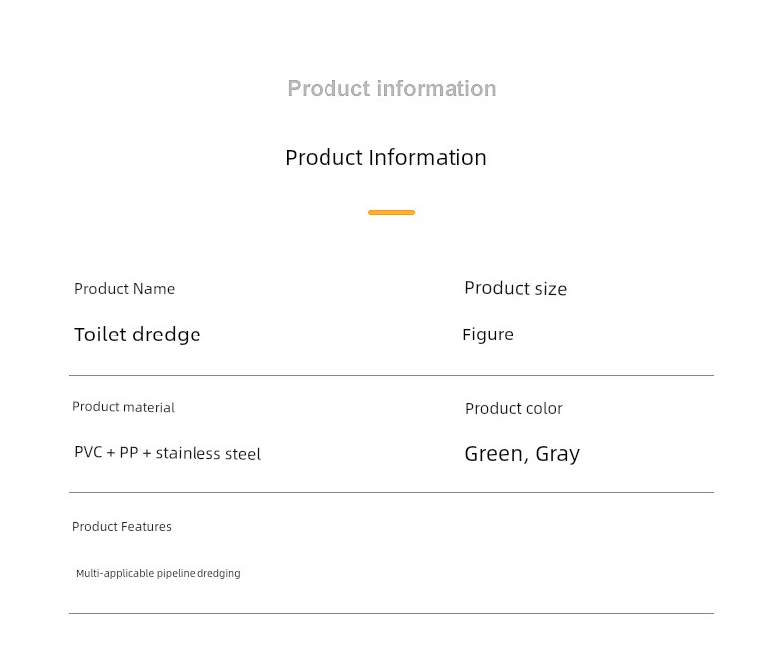Click the black 'Product Information' title

tap(385, 158)
